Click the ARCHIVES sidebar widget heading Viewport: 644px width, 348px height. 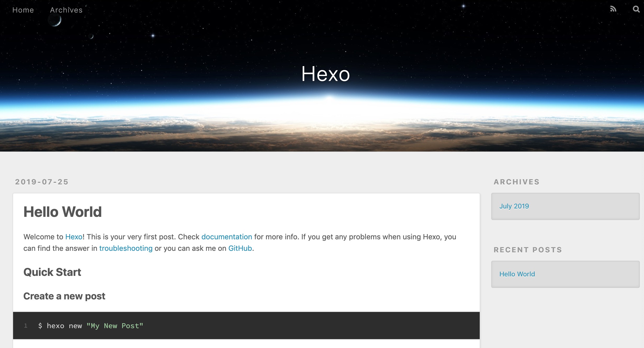pyautogui.click(x=516, y=182)
